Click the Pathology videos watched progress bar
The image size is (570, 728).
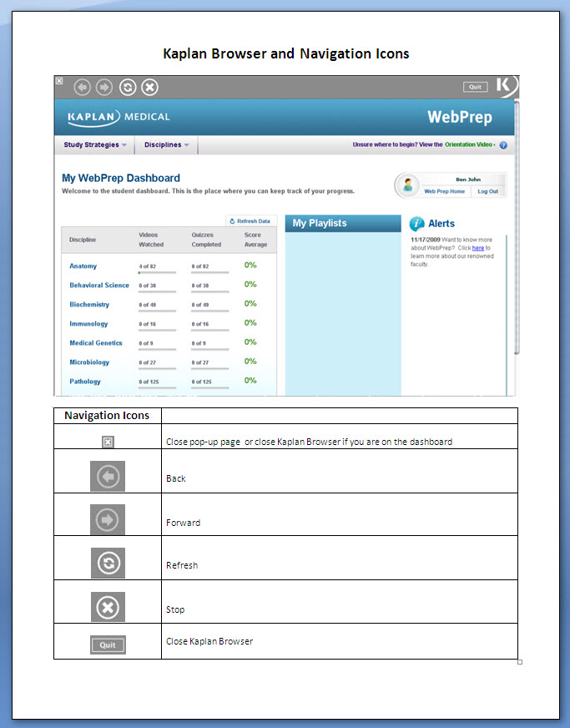157,387
